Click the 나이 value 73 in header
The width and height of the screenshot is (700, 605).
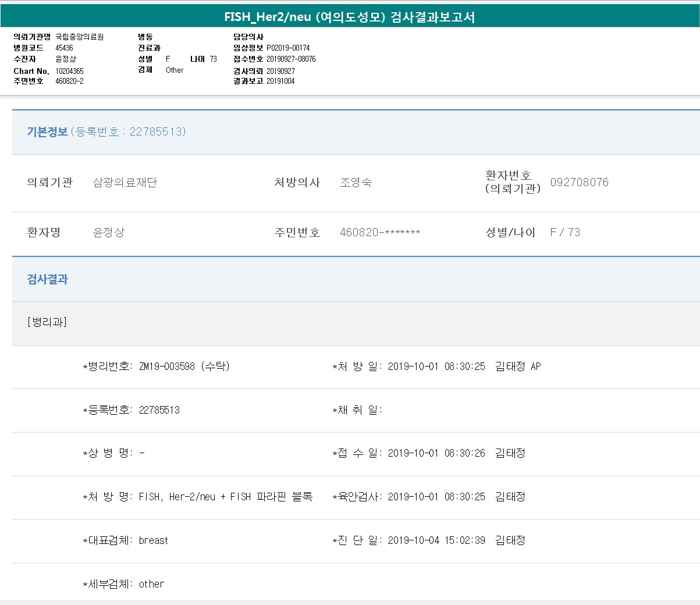[x=214, y=59]
